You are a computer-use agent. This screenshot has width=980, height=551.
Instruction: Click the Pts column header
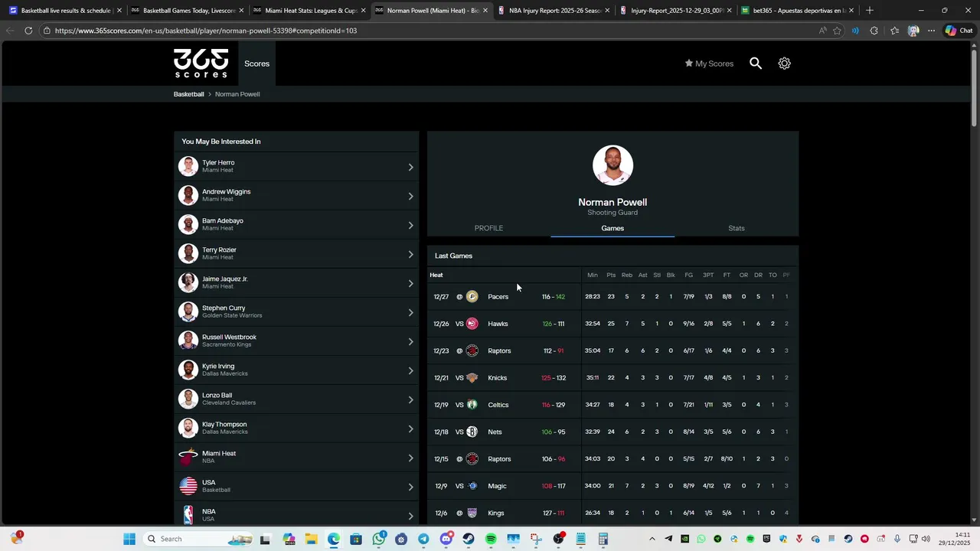pyautogui.click(x=611, y=275)
